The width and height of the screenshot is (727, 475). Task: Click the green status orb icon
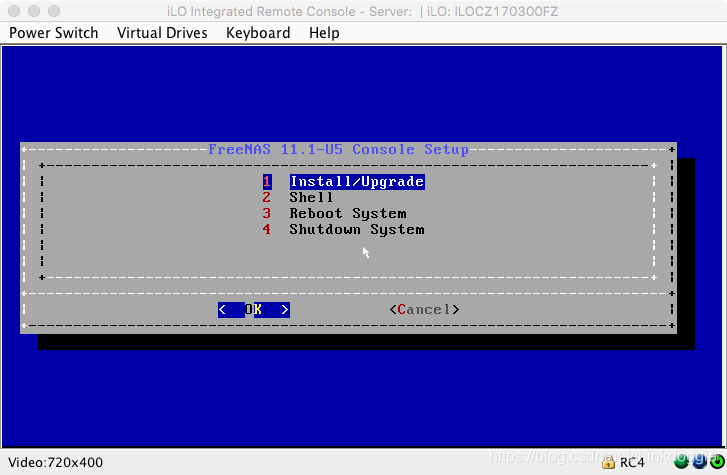pyautogui.click(x=681, y=462)
